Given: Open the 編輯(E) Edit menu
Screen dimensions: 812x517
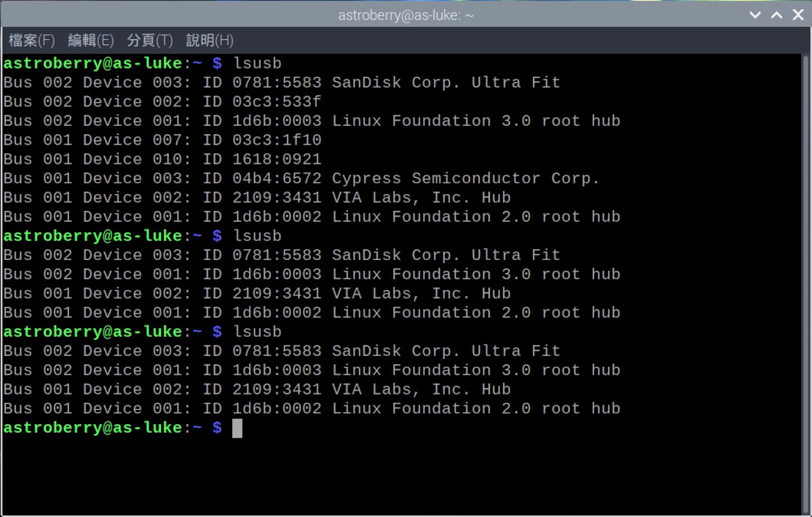Looking at the screenshot, I should pyautogui.click(x=91, y=40).
